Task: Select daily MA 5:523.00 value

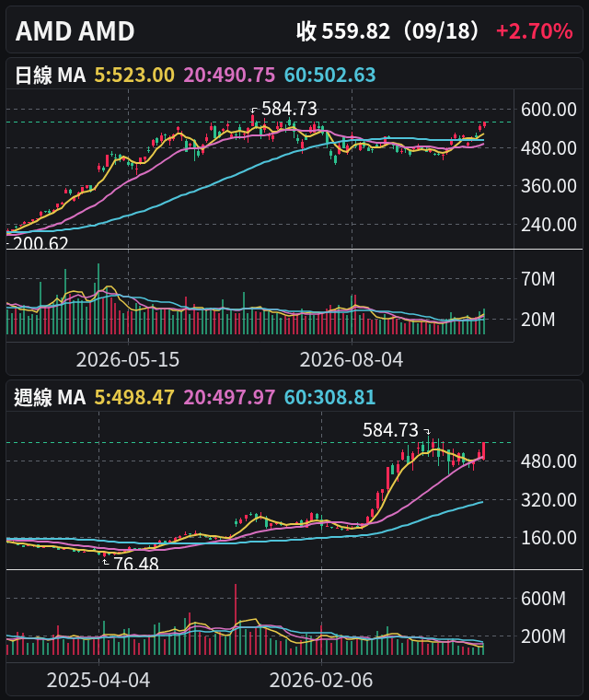Action: click(134, 75)
